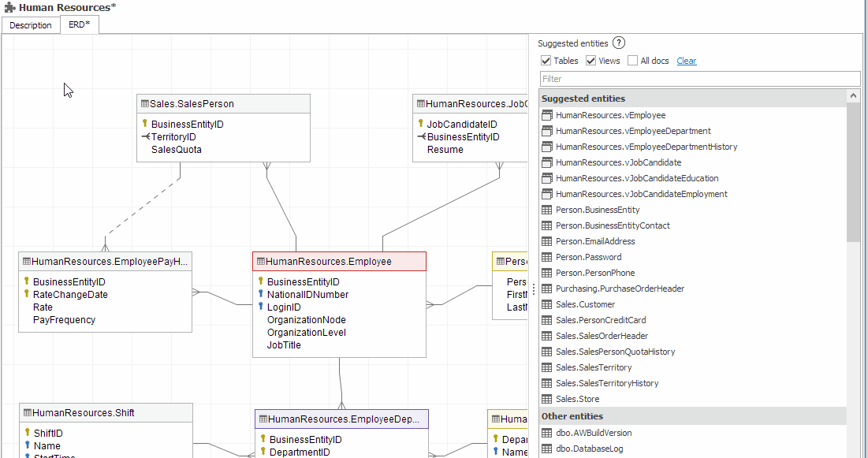
Task: Click the help icon beside Suggested entities
Action: (x=619, y=43)
